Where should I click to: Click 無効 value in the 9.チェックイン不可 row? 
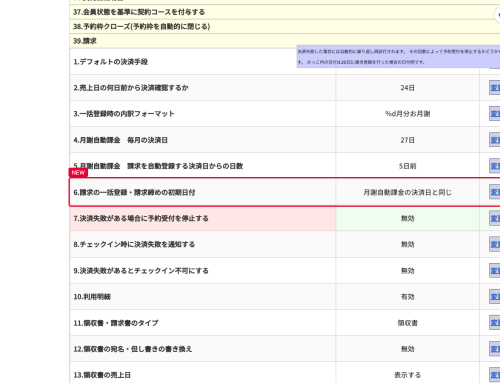[407, 271]
